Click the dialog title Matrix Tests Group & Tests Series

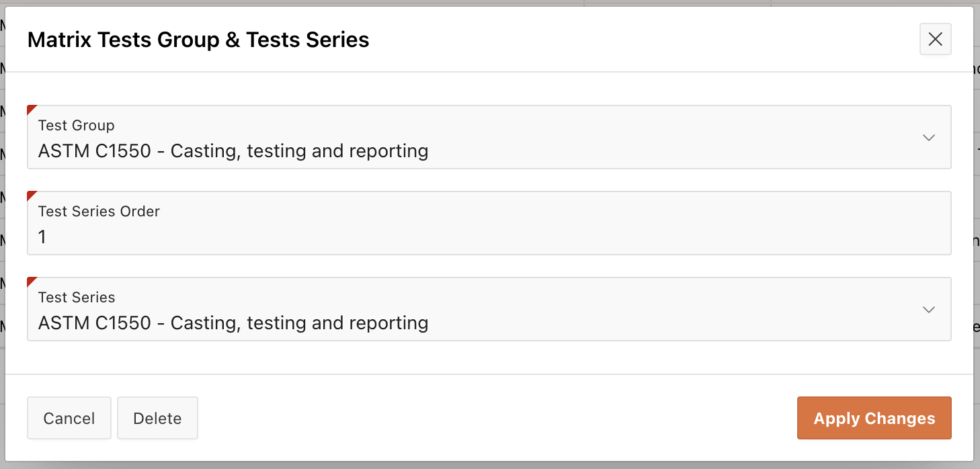(198, 40)
